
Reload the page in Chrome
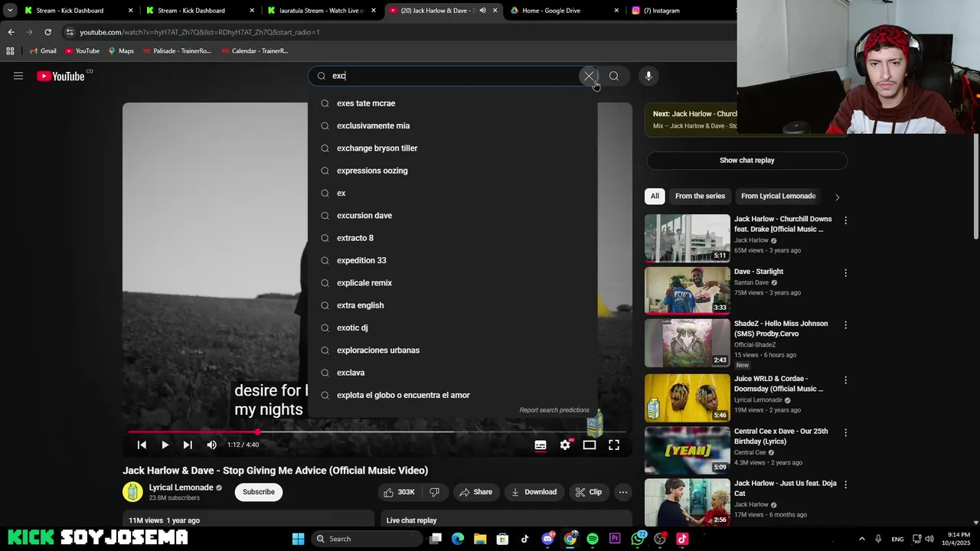(x=47, y=32)
